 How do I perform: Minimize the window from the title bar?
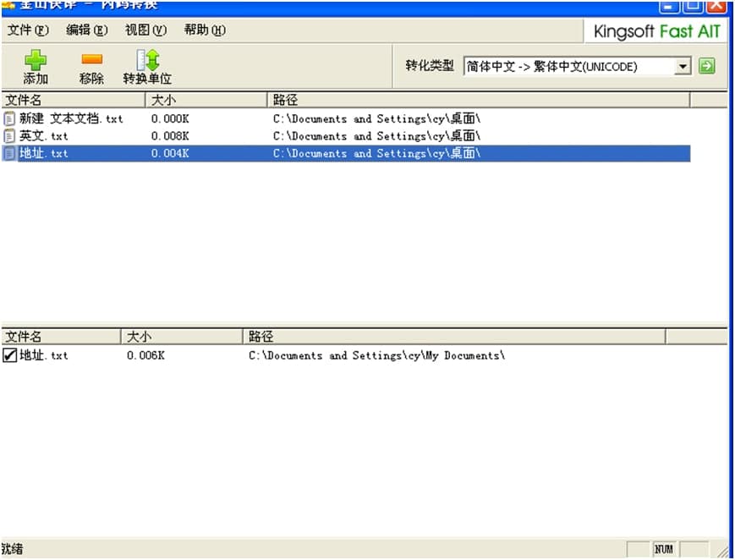[669, 6]
